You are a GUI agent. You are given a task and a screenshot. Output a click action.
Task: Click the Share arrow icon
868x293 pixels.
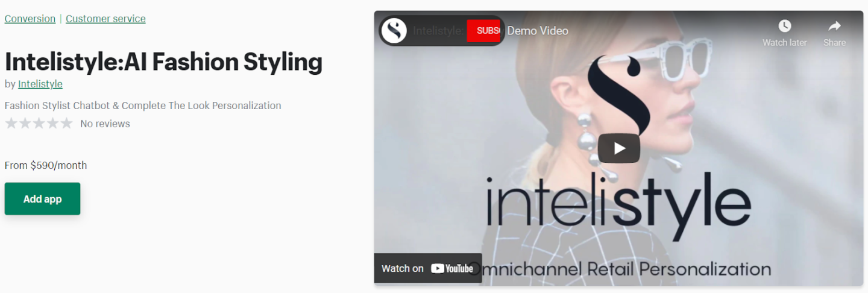834,26
